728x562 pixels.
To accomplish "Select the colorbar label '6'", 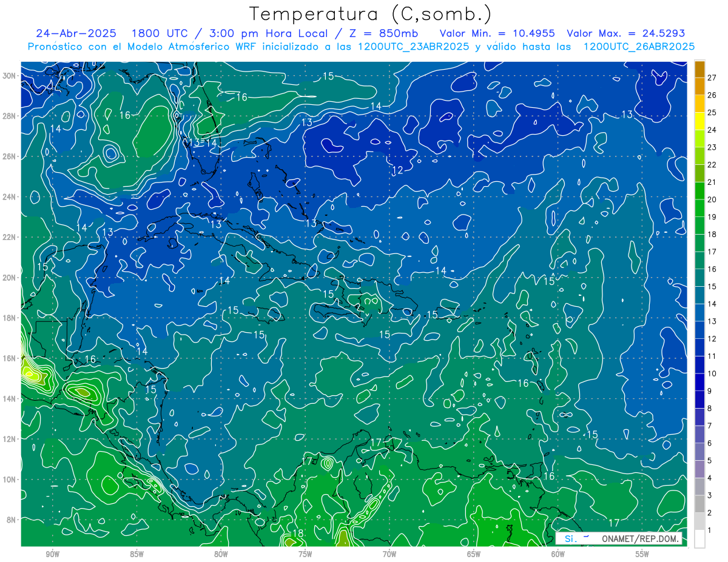I will coord(710,443).
